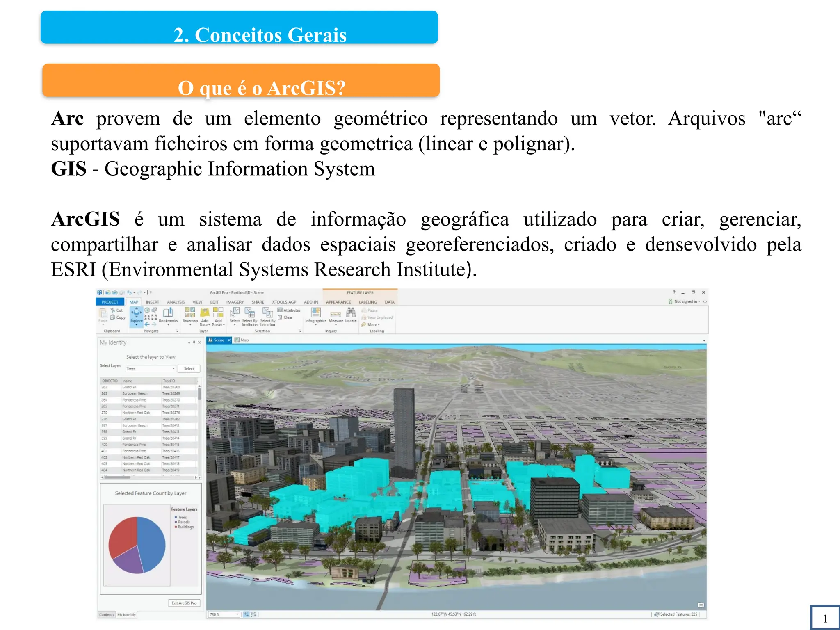Select the row with OBJECTID 263
Image resolution: width=840 pixels, height=630 pixels.
[x=149, y=394]
